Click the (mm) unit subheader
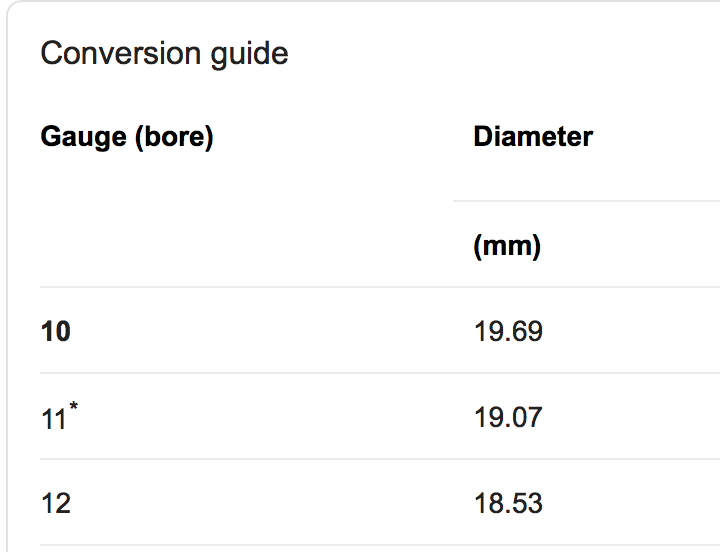The image size is (720, 552). pos(507,246)
